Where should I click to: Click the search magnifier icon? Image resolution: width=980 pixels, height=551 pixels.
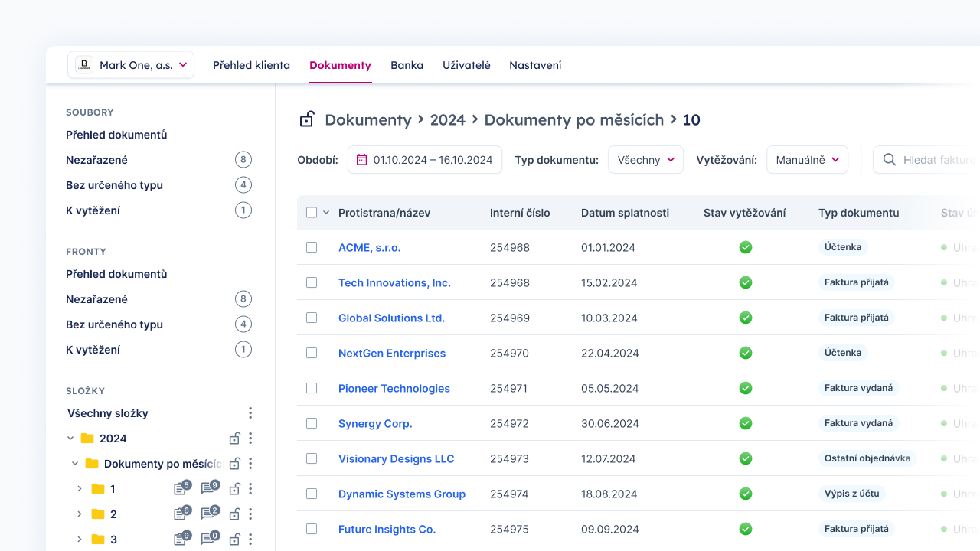[890, 160]
